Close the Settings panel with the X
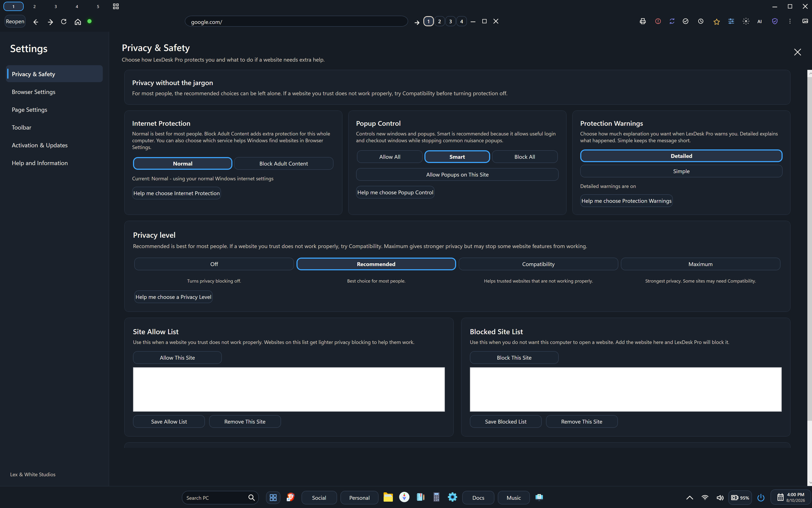The width and height of the screenshot is (812, 508). [x=797, y=52]
